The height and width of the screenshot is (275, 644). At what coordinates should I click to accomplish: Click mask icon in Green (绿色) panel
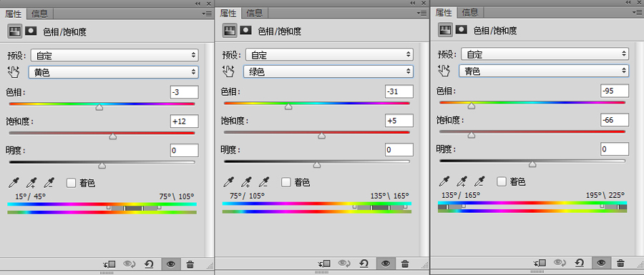[x=245, y=30]
